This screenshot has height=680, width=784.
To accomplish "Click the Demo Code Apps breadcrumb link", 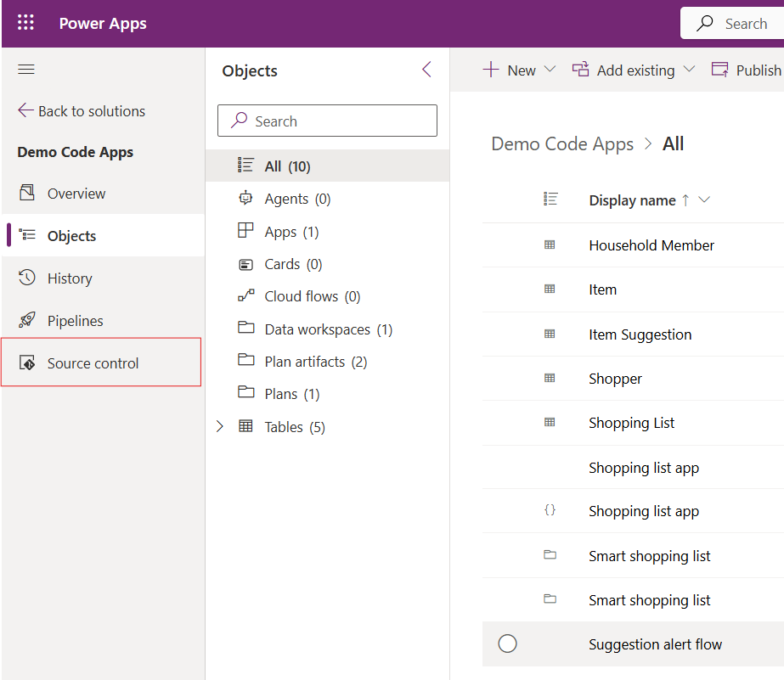I will (562, 143).
